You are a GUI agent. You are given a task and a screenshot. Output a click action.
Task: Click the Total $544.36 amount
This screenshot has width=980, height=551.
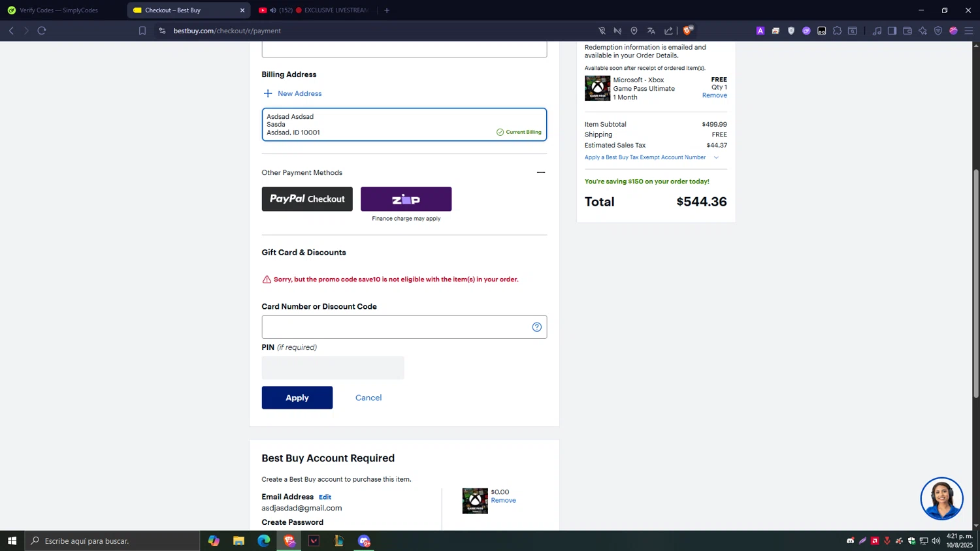pyautogui.click(x=702, y=202)
